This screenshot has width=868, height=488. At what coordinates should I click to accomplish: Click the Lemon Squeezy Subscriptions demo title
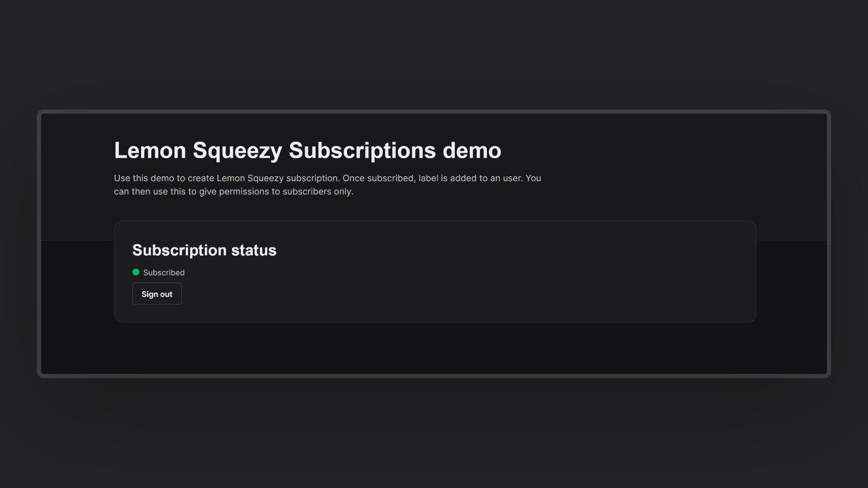point(307,150)
